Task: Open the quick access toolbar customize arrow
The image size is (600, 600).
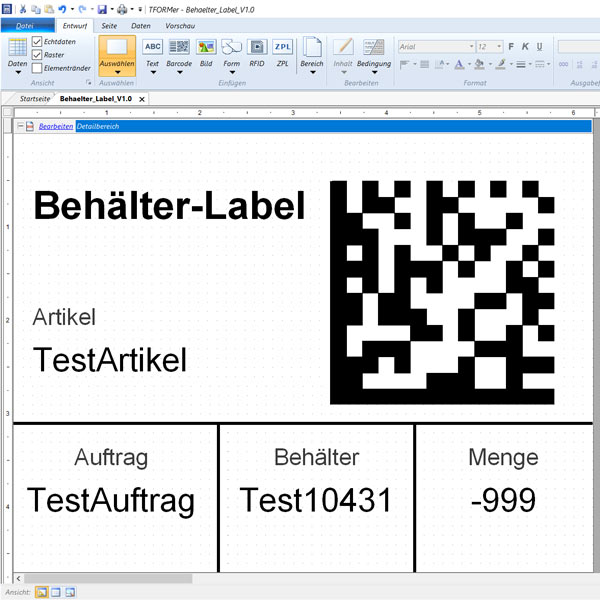Action: coord(140,9)
